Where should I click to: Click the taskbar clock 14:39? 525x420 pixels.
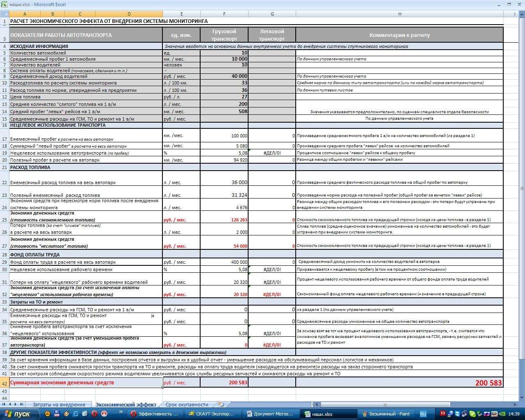pos(514,414)
